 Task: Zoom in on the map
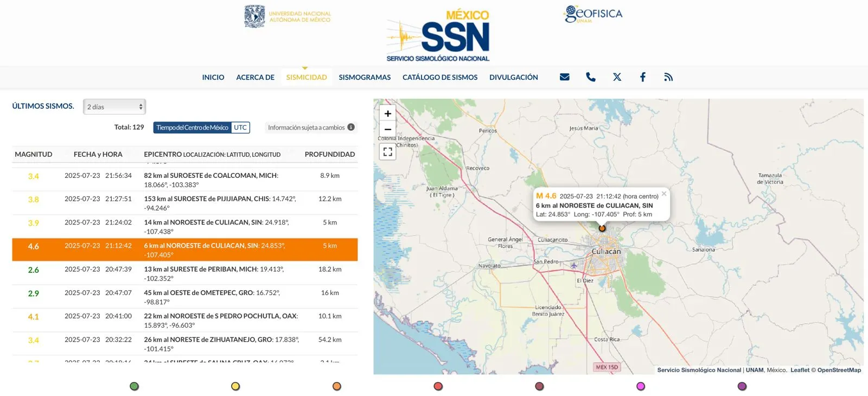click(x=387, y=113)
